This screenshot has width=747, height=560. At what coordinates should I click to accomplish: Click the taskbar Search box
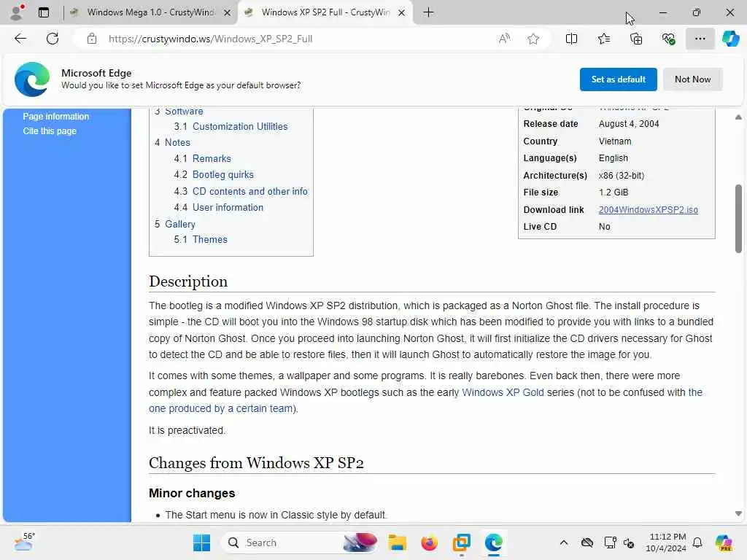coord(300,542)
